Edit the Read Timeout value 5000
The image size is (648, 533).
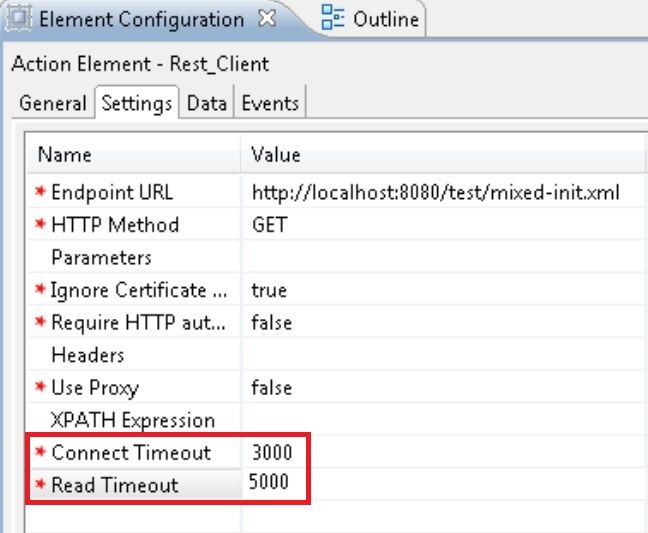click(269, 483)
